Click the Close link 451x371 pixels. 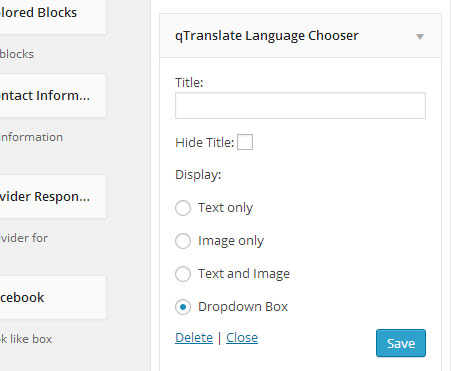(242, 338)
